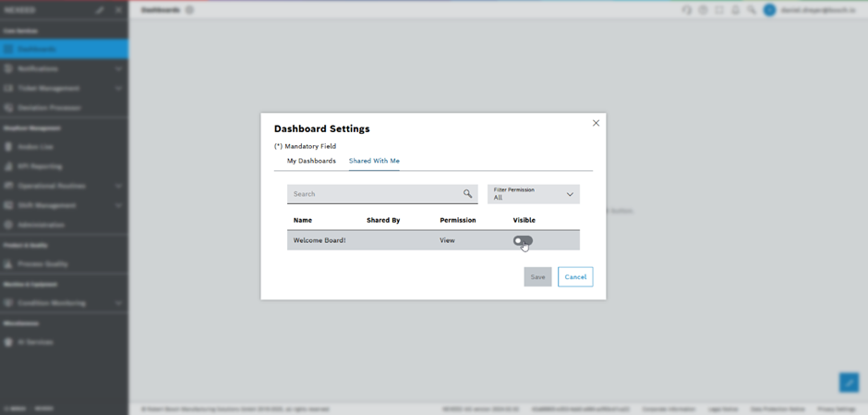The image size is (868, 415).
Task: Click the Process Quality sidebar icon
Action: (x=7, y=264)
